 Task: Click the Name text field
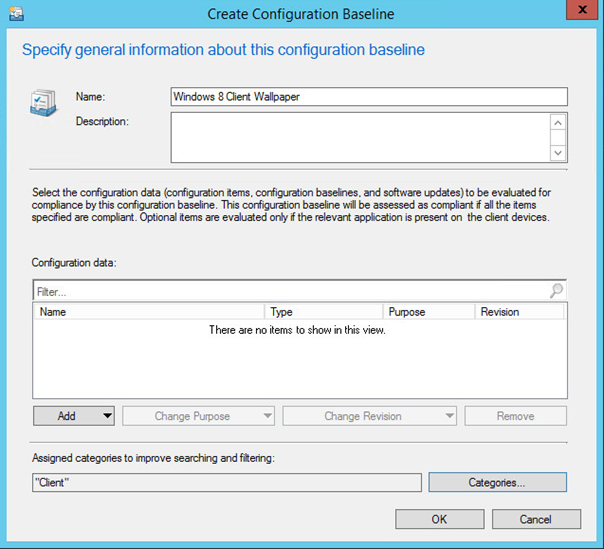[x=369, y=97]
